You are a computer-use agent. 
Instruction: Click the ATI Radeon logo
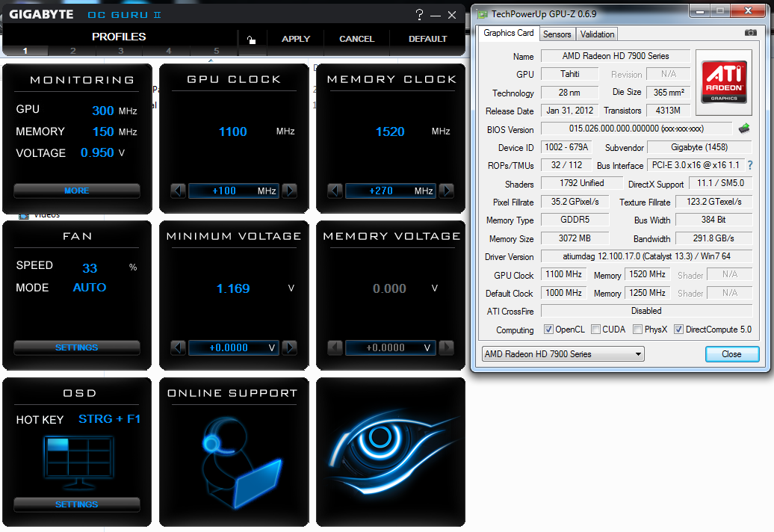pos(724,82)
